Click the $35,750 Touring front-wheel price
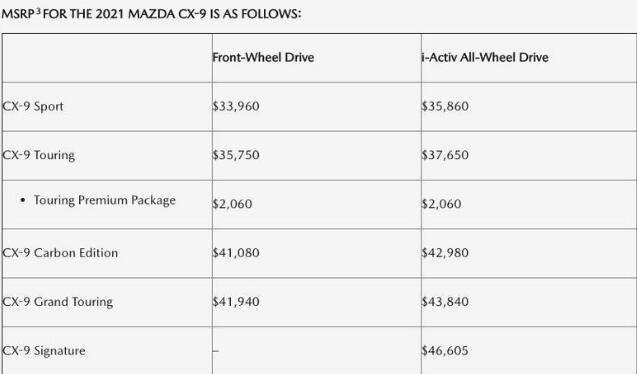This screenshot has width=637, height=374. click(x=236, y=155)
